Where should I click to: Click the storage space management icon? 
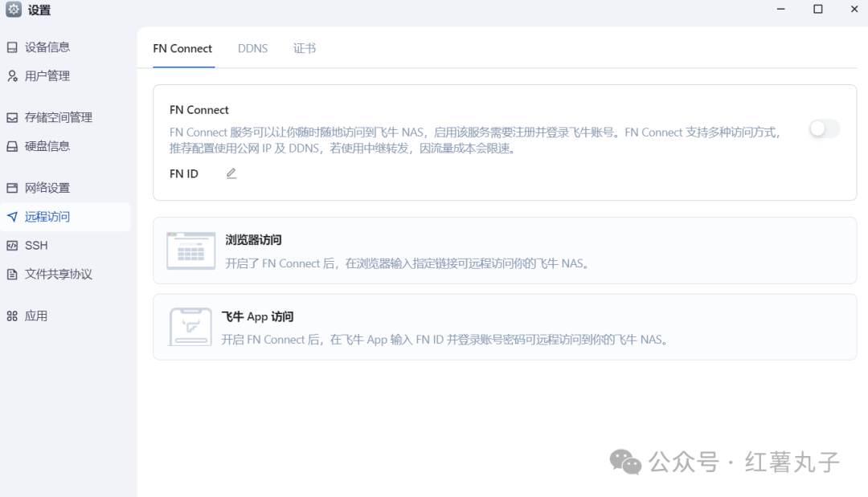click(x=12, y=118)
